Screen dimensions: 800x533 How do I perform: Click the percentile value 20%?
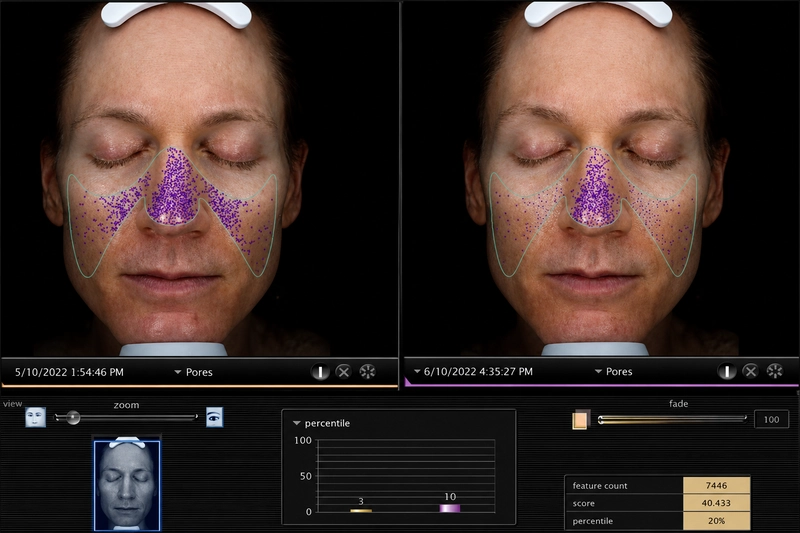point(716,521)
